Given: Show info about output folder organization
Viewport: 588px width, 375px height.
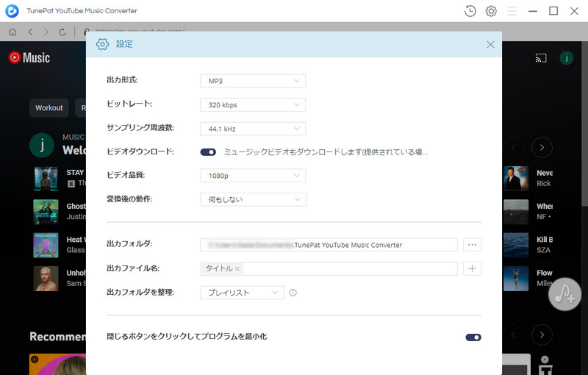Looking at the screenshot, I should click(293, 293).
